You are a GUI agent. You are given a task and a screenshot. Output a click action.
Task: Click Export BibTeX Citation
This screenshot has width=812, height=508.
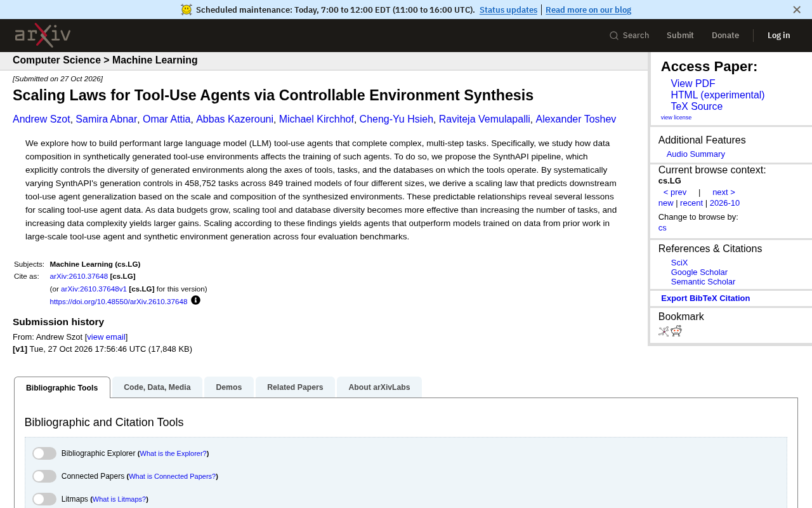coord(705,298)
